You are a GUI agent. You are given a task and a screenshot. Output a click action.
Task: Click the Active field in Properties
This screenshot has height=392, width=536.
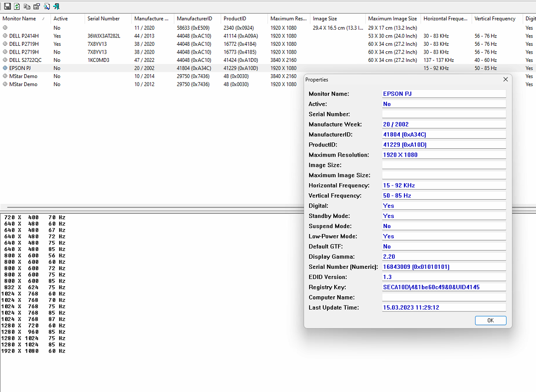[444, 104]
